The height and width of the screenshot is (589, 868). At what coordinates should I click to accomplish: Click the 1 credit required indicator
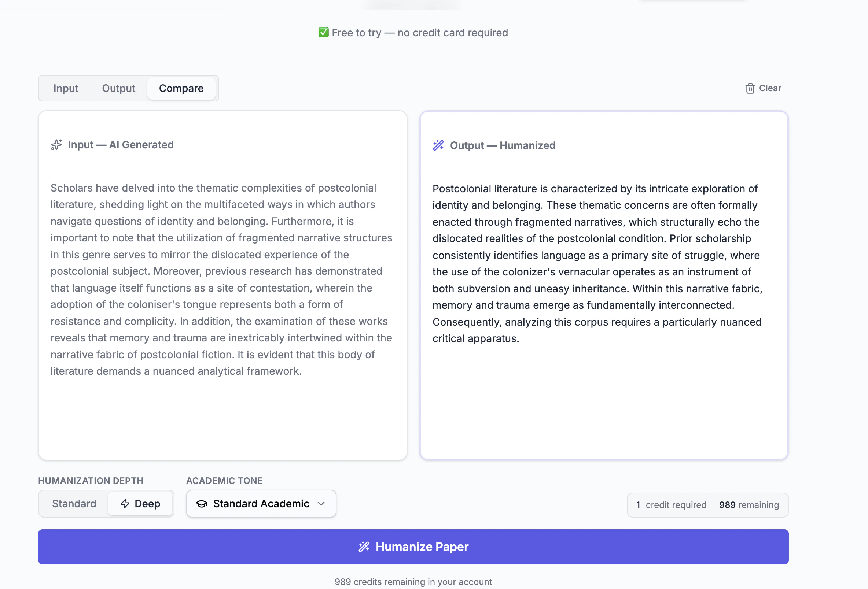click(671, 505)
